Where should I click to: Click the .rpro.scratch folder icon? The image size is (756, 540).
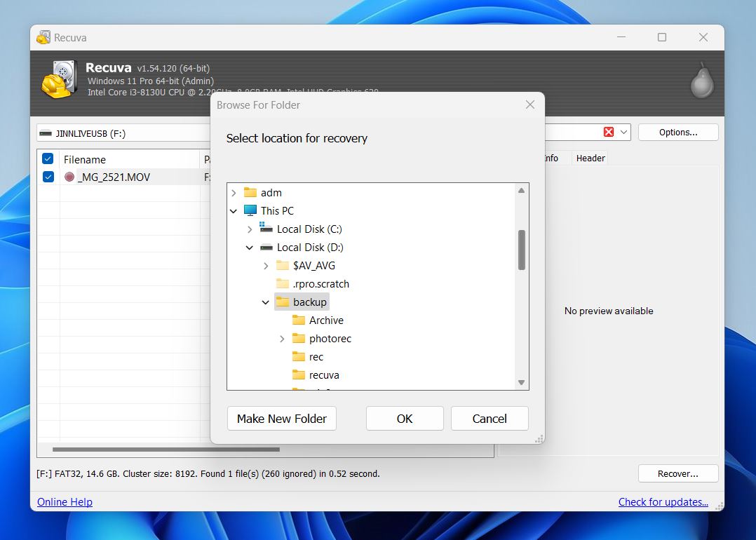(x=282, y=283)
